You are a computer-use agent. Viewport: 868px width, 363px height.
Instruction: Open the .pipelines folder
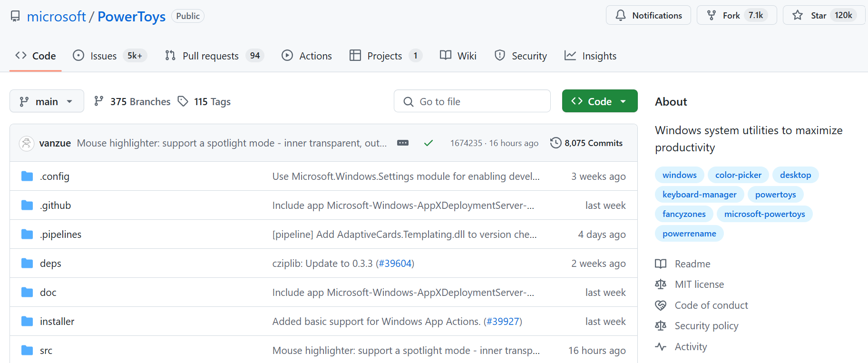61,235
